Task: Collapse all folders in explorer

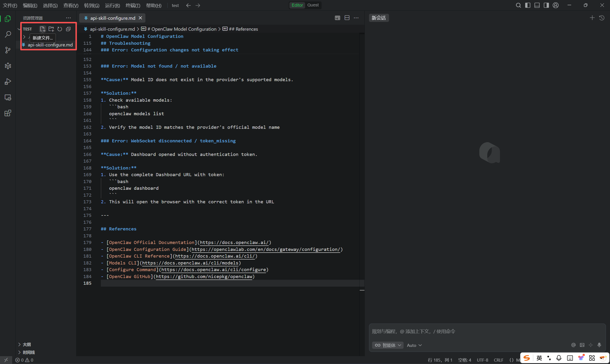Action: 68,29
